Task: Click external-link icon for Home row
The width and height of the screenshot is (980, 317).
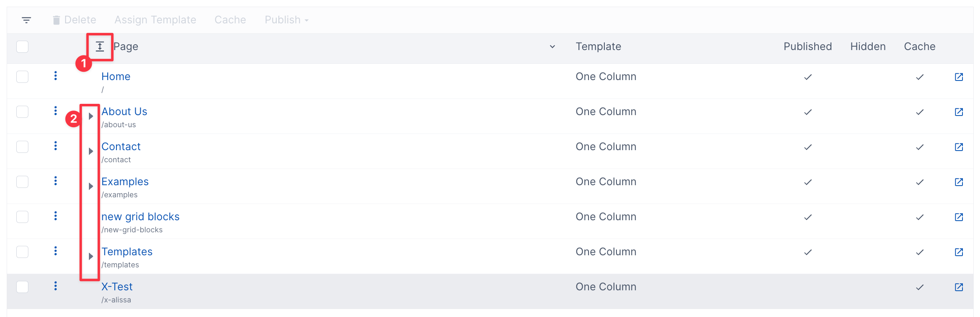Action: pos(959,77)
